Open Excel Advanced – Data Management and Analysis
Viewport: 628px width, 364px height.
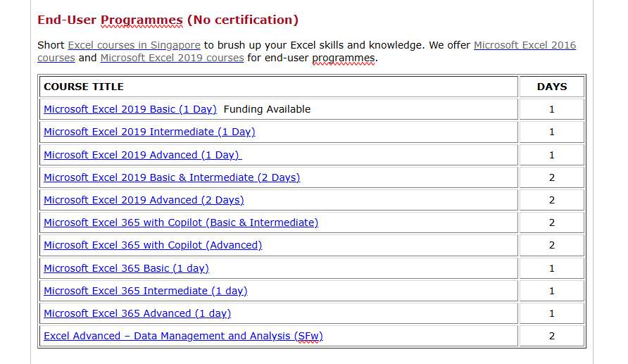coord(184,336)
